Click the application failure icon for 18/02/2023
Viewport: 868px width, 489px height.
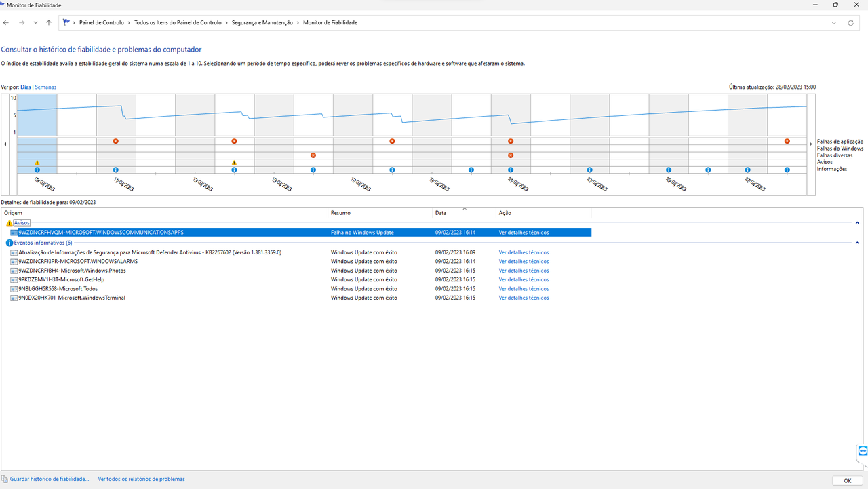[x=392, y=141]
